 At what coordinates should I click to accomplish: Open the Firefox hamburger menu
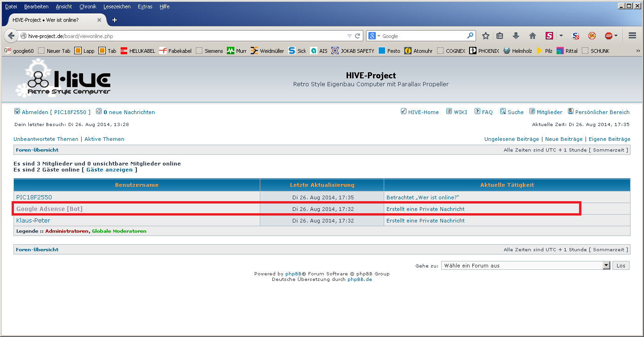(x=632, y=36)
